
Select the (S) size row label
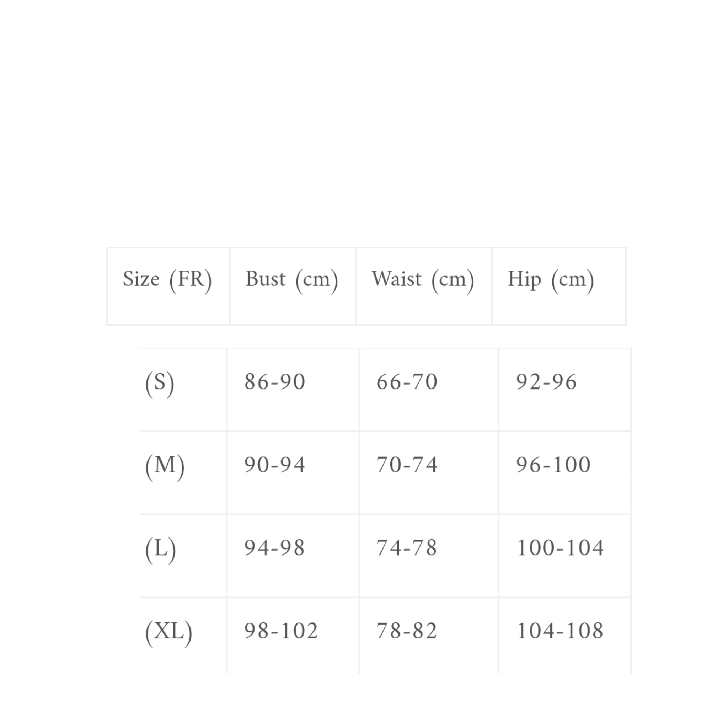tap(160, 383)
